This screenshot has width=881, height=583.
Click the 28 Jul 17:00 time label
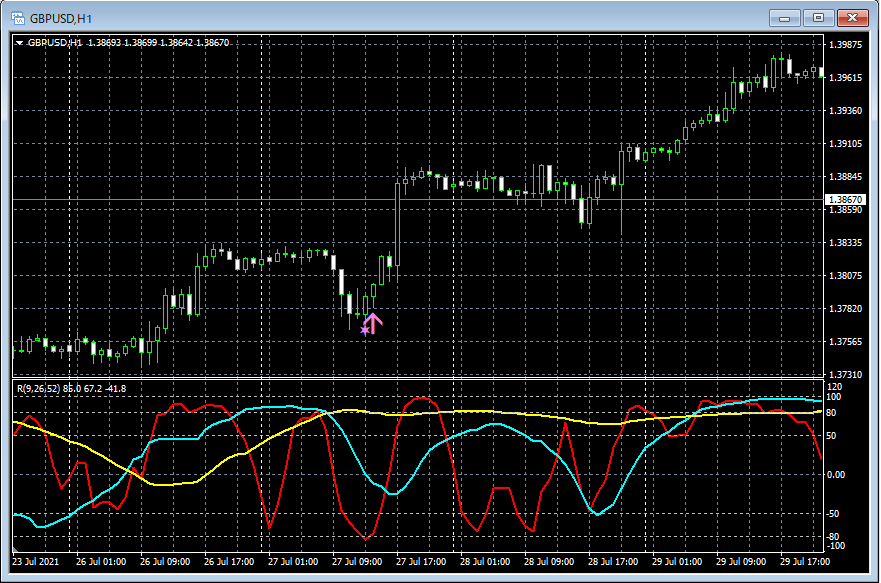[614, 562]
